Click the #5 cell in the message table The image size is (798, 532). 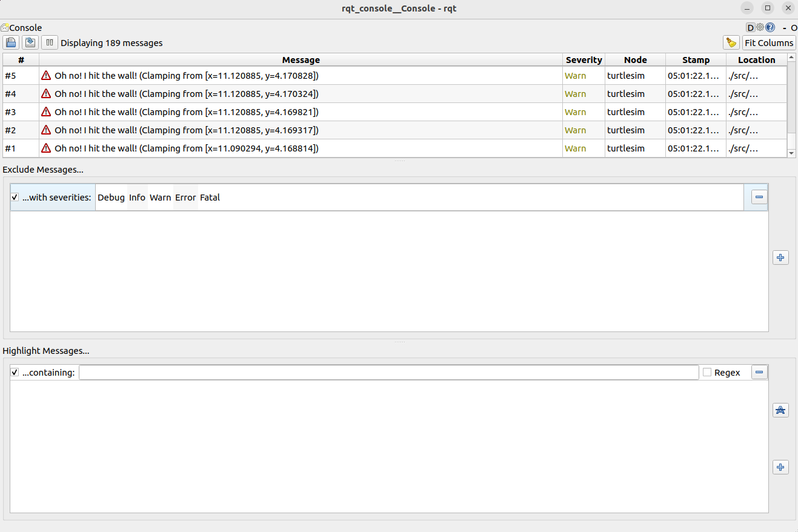point(21,76)
